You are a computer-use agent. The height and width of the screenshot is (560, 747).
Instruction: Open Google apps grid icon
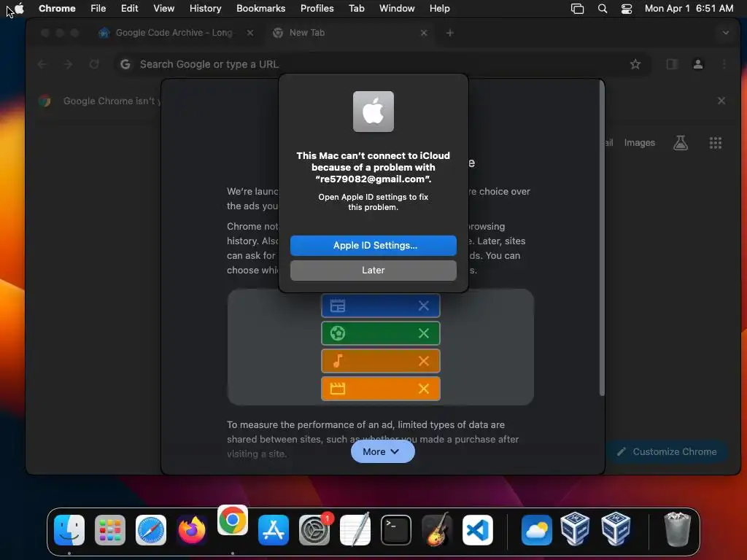coord(715,142)
